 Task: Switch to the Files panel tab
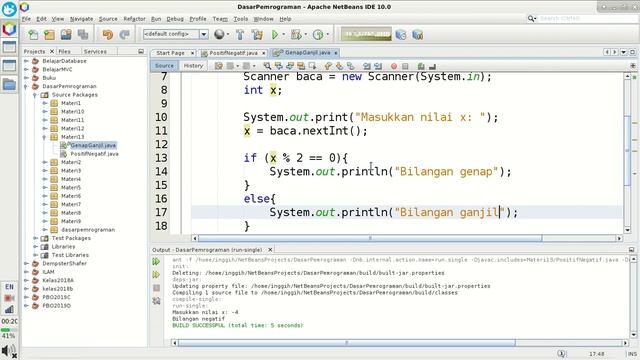pos(64,51)
